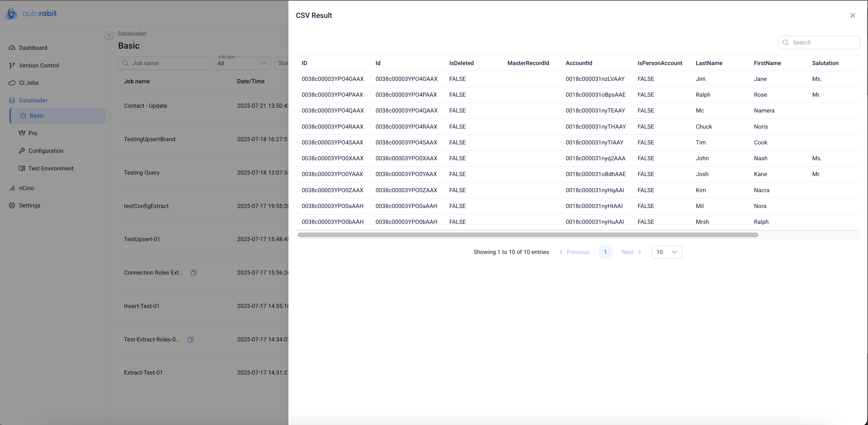
Task: Click the Pro crown icon
Action: tap(22, 133)
